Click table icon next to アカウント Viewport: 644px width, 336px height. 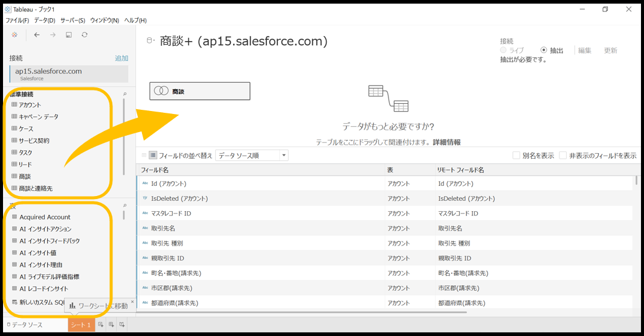click(14, 104)
